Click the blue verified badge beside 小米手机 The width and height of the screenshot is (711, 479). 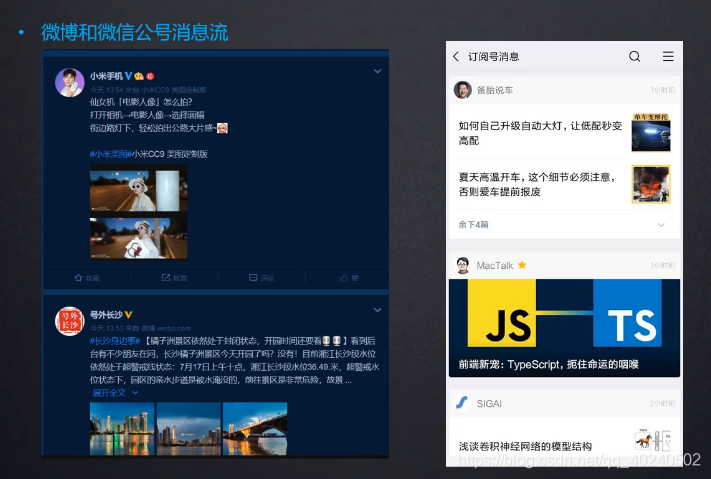point(129,76)
